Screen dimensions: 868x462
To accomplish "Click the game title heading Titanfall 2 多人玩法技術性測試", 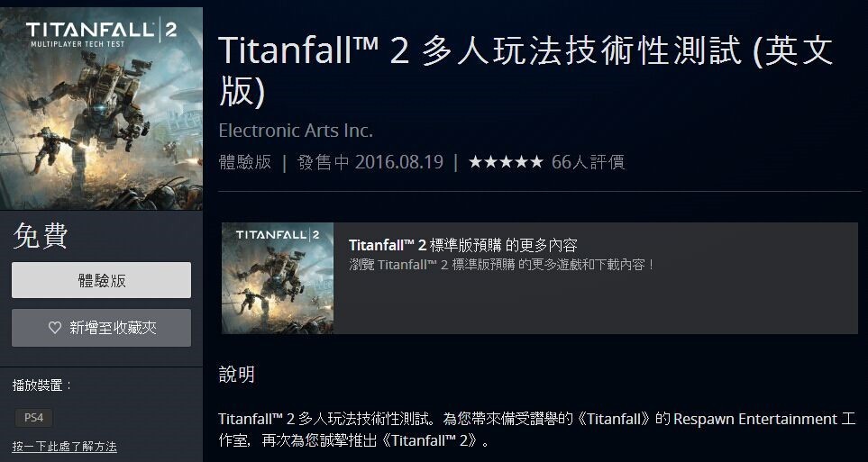I will click(525, 69).
